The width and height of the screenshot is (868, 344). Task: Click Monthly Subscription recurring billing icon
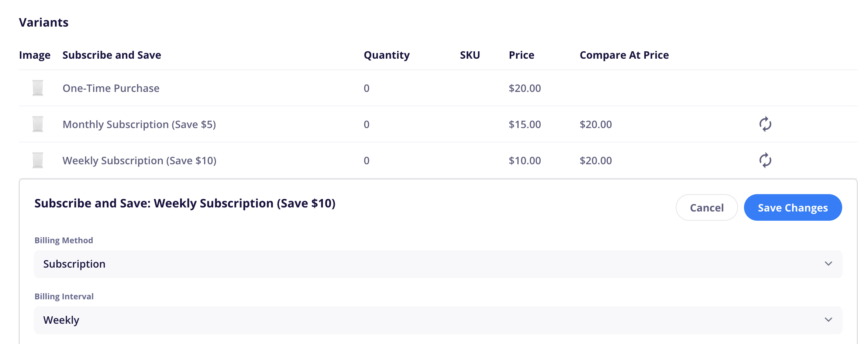765,124
